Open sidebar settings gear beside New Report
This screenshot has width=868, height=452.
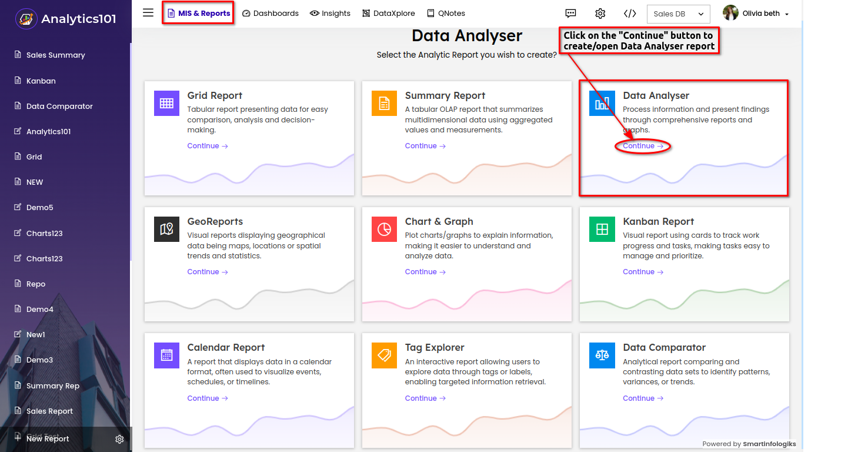[119, 439]
